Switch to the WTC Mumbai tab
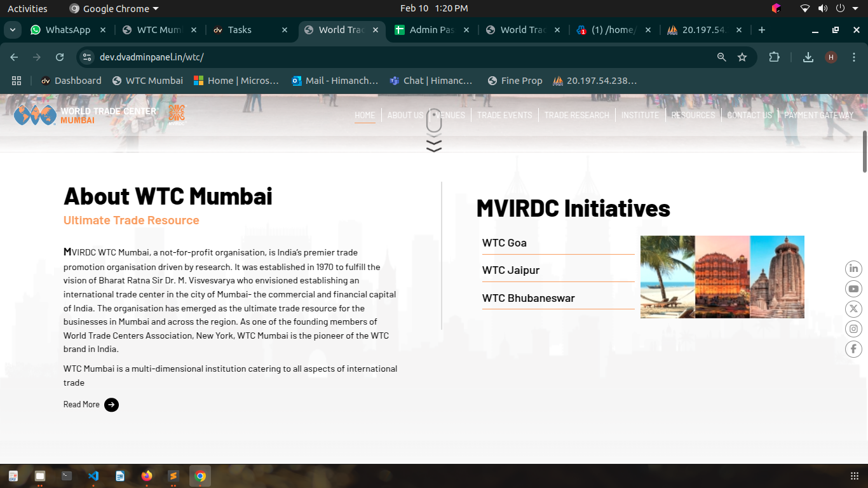Image resolution: width=868 pixels, height=488 pixels. coord(159,30)
